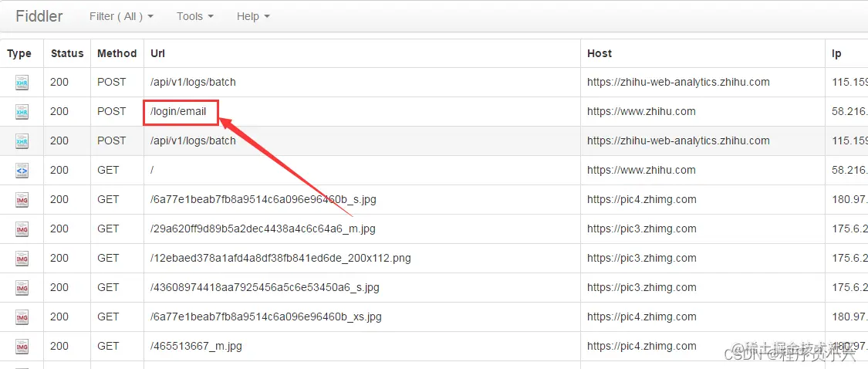This screenshot has height=369, width=868.
Task: Open the Filter ( All ) dropdown
Action: tap(121, 17)
